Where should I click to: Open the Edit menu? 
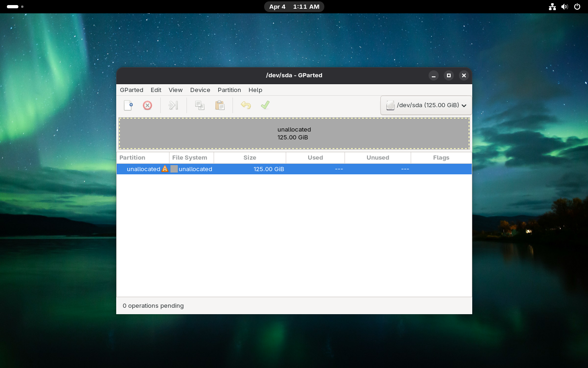156,90
